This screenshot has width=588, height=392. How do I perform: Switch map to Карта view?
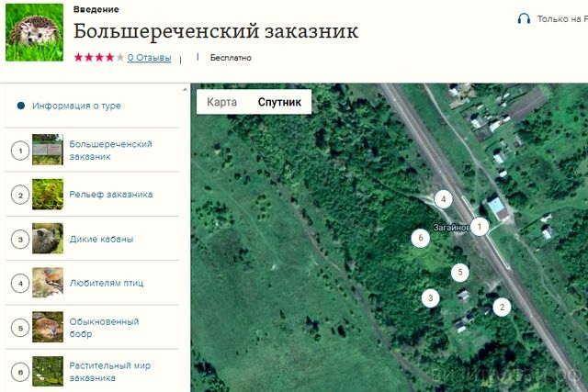click(221, 102)
